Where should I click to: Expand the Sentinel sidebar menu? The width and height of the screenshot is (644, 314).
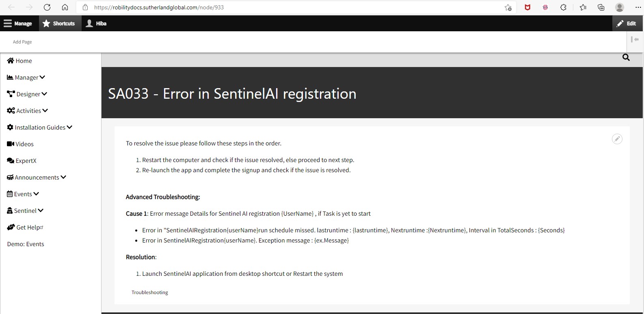point(26,211)
